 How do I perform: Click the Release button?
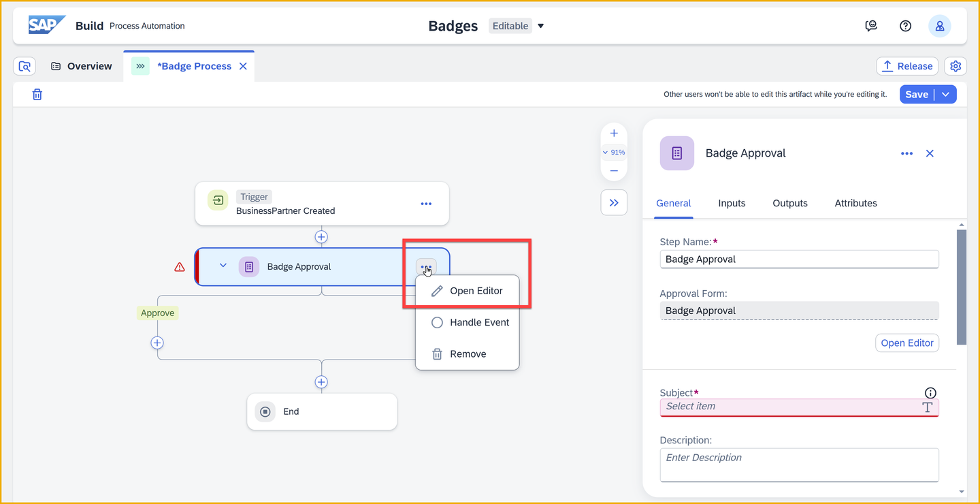coord(907,66)
